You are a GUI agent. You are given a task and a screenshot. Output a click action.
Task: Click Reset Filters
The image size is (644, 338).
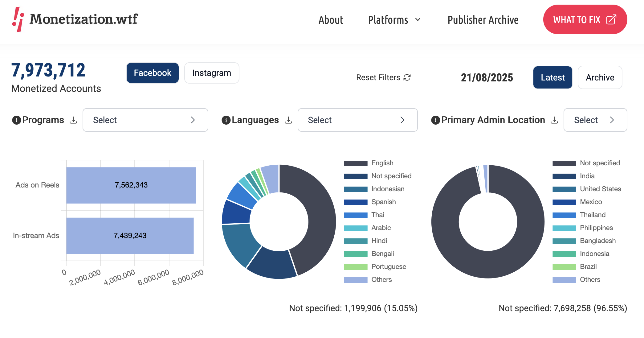pyautogui.click(x=383, y=77)
